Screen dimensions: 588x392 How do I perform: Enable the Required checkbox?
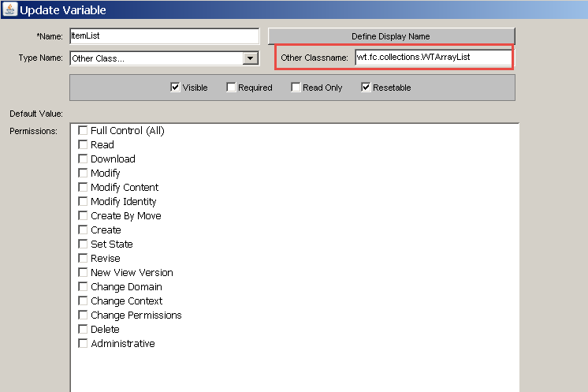tap(231, 88)
